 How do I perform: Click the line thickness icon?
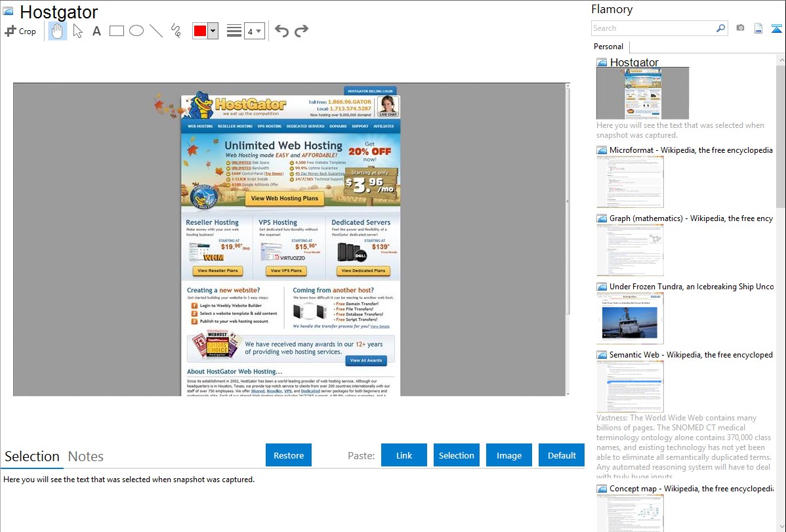point(234,31)
